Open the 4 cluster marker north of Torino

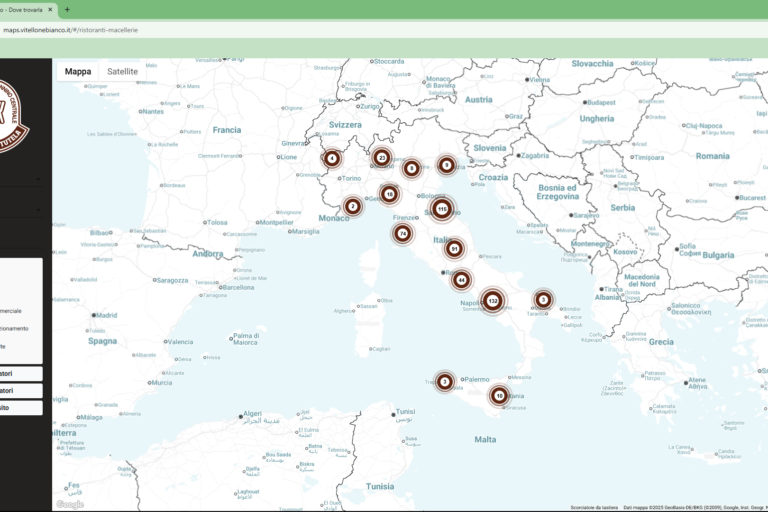pos(332,158)
